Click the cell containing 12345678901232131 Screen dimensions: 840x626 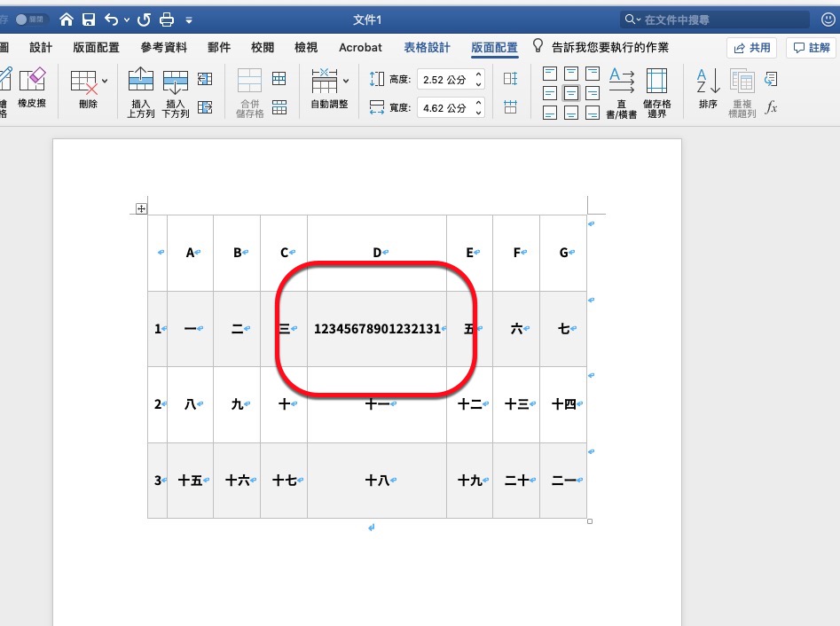pyautogui.click(x=377, y=328)
